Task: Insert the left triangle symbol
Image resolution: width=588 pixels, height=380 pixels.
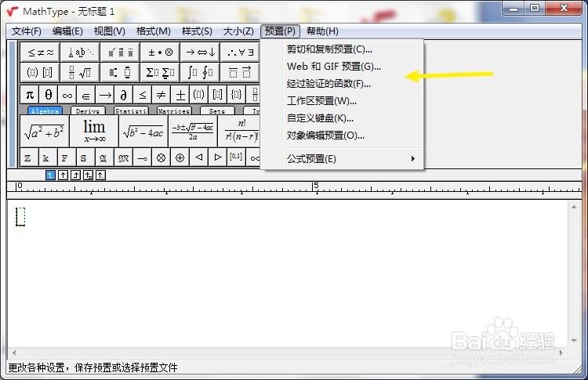Action: coord(199,157)
